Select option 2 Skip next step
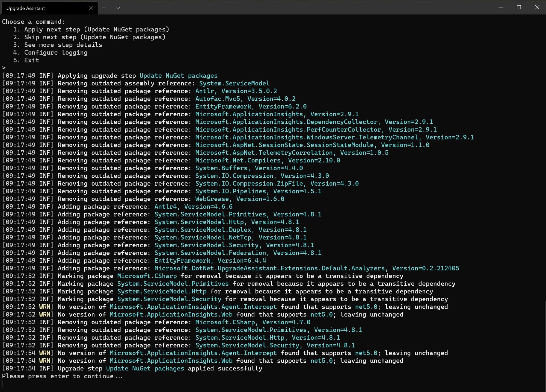Viewport: 546px width, 392px height. pyautogui.click(x=89, y=37)
